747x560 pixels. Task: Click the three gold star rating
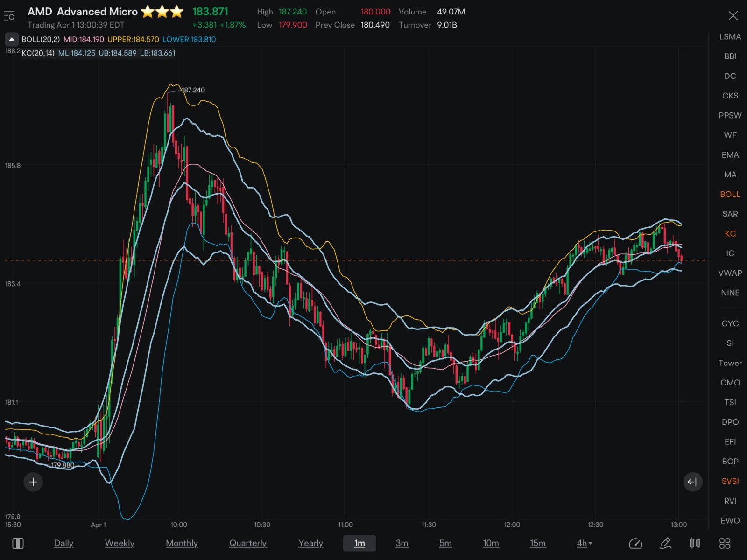pos(162,12)
